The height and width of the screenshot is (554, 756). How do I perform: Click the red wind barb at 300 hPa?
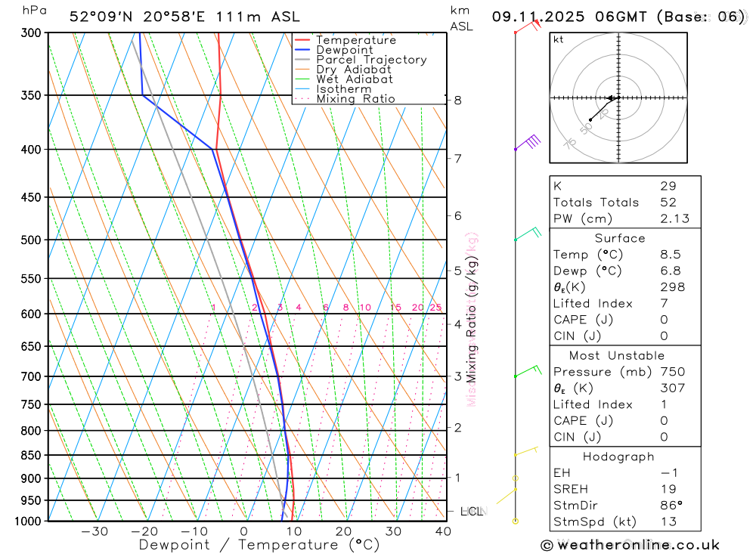click(x=528, y=26)
